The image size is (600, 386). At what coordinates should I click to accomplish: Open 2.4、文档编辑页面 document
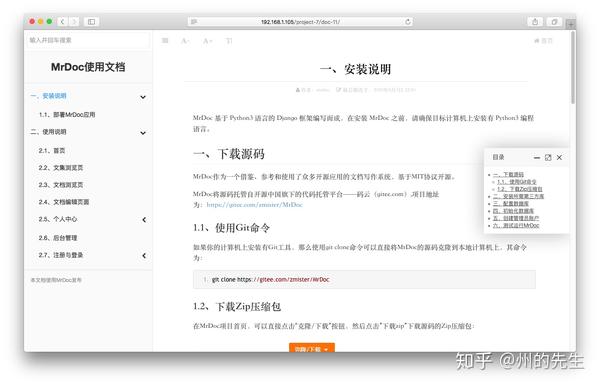pos(64,202)
